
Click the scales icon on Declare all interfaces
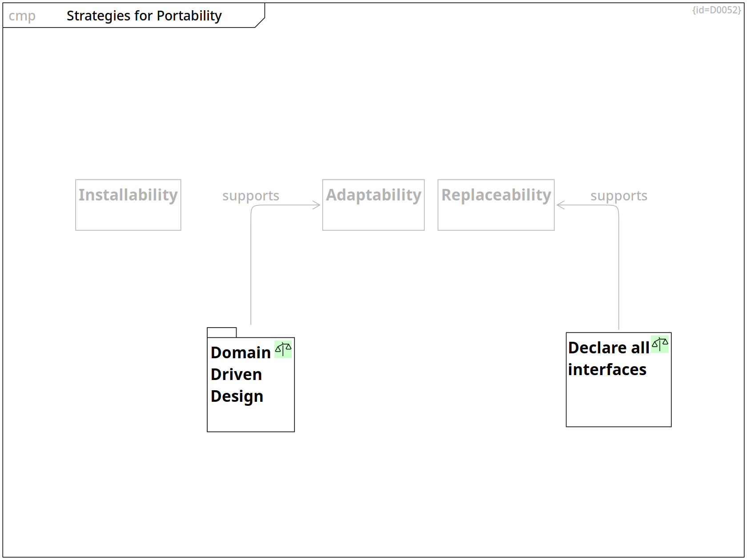660,344
